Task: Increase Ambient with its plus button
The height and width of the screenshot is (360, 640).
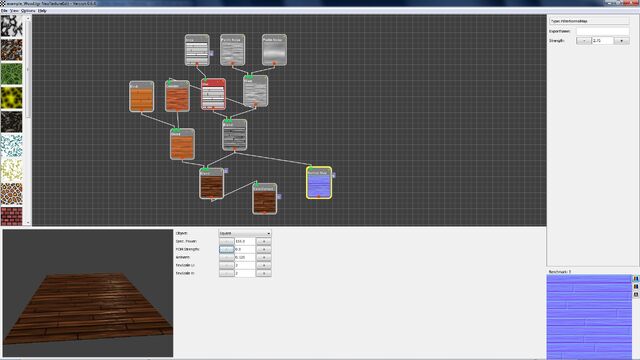Action: click(x=264, y=257)
